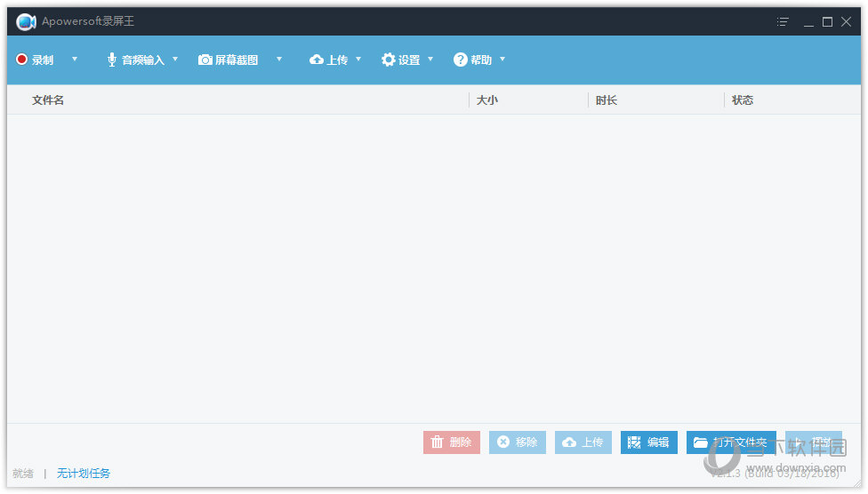Expand the help dropdown arrow

pos(502,59)
